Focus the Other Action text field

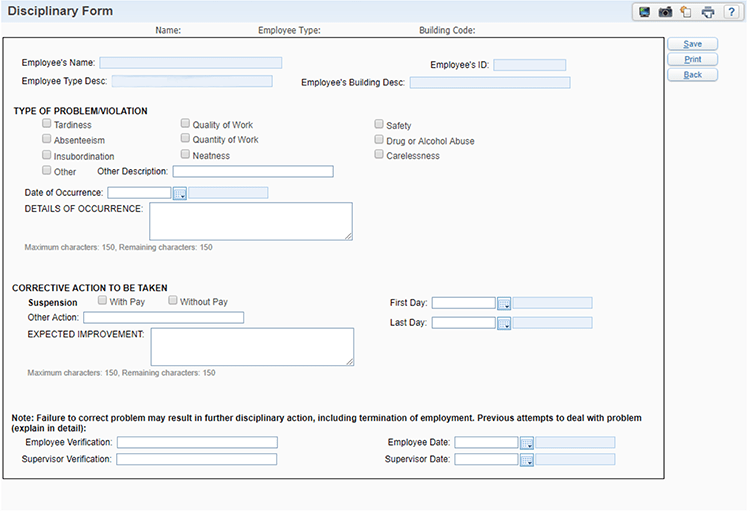164,318
